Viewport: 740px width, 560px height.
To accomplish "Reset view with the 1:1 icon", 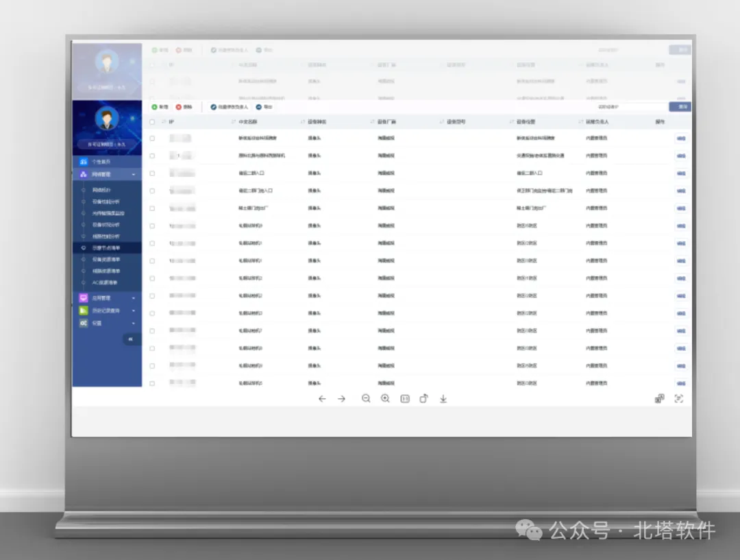I will (405, 399).
